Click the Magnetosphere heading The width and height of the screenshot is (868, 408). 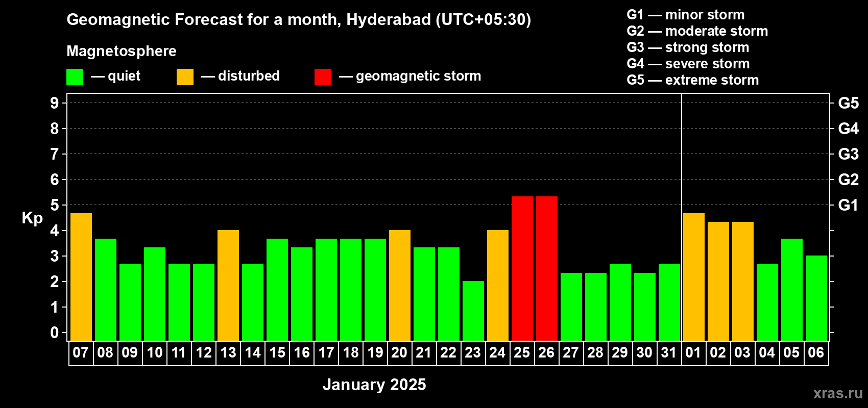click(x=122, y=51)
